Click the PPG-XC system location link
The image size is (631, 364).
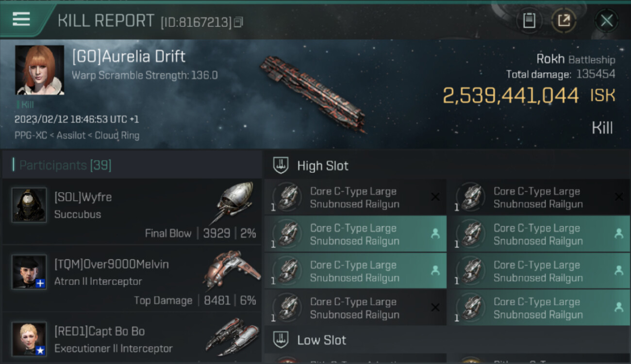pyautogui.click(x=31, y=135)
